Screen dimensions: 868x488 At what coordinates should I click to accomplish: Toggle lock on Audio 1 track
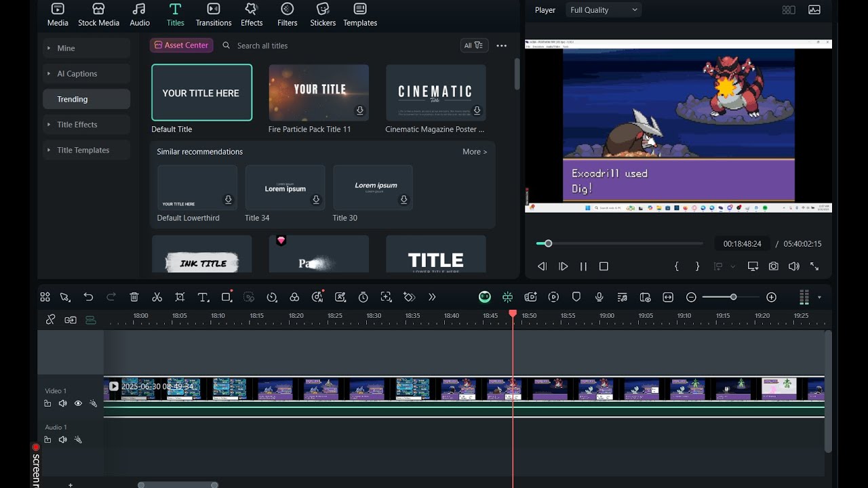[x=47, y=440]
